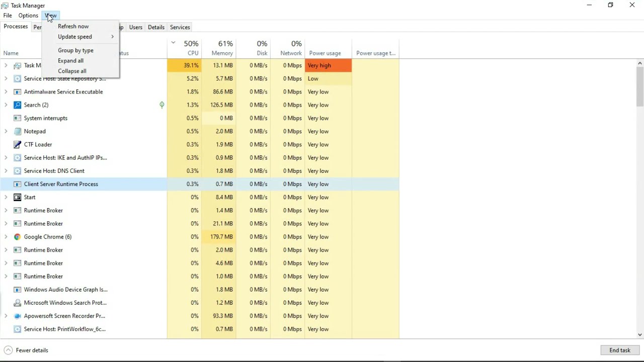This screenshot has height=362, width=644.
Task: Choose Group by type menu entry
Action: (x=80, y=50)
